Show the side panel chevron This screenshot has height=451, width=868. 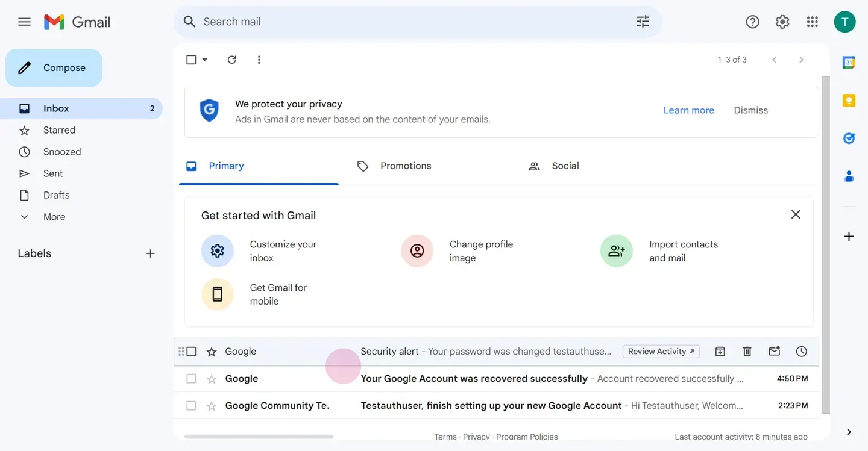[849, 432]
